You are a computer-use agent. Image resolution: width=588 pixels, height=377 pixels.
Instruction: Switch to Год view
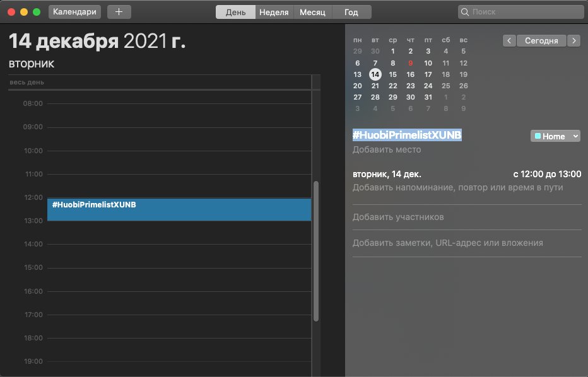pos(351,12)
